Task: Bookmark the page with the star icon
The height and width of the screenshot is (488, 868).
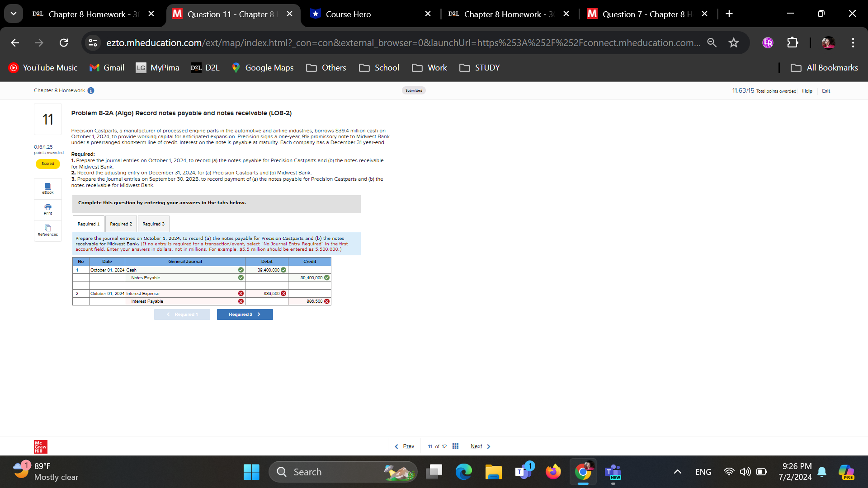Action: 734,42
